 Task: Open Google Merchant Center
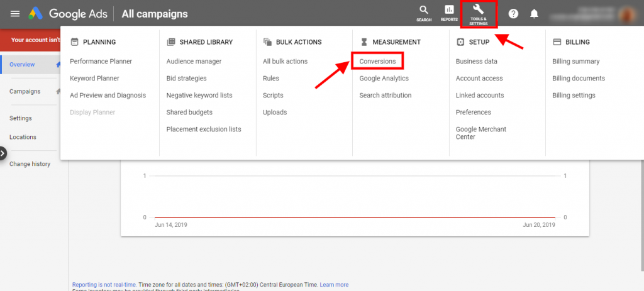481,133
